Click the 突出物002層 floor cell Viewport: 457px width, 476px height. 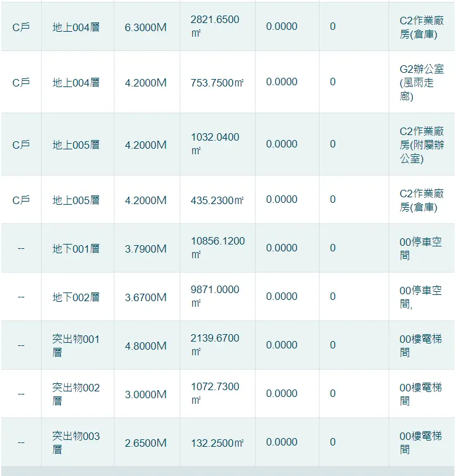(x=76, y=394)
